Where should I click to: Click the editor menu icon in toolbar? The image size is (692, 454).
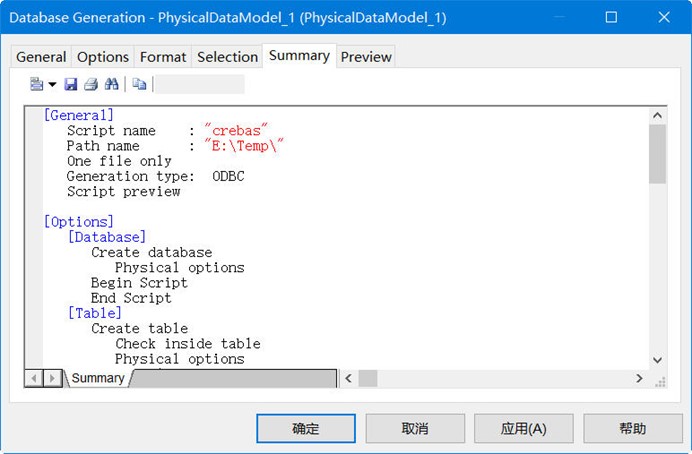tap(37, 84)
